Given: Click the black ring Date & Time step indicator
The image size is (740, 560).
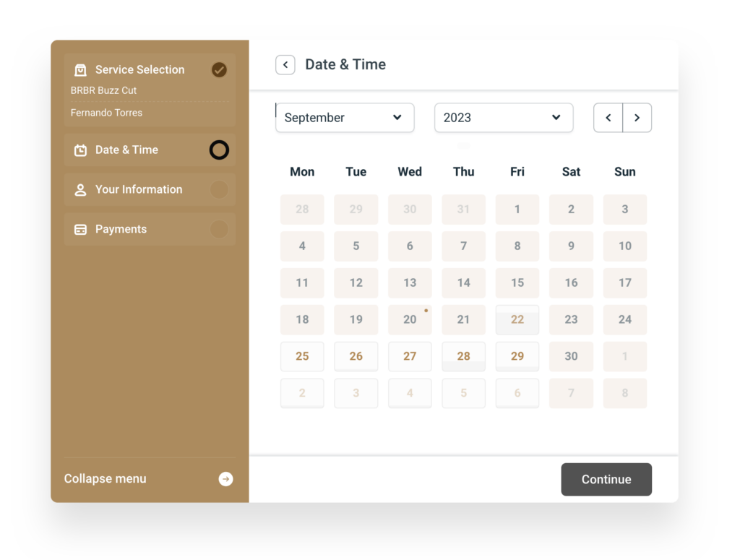Looking at the screenshot, I should click(x=219, y=150).
